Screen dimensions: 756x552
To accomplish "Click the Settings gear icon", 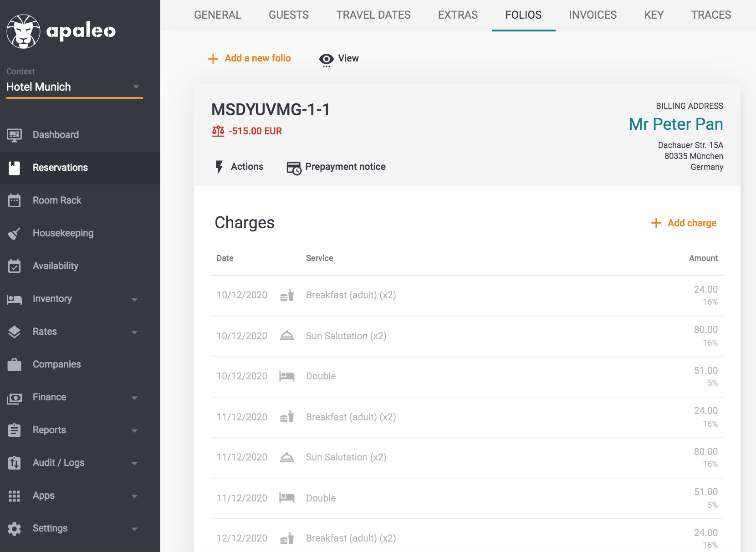I will pyautogui.click(x=15, y=529).
